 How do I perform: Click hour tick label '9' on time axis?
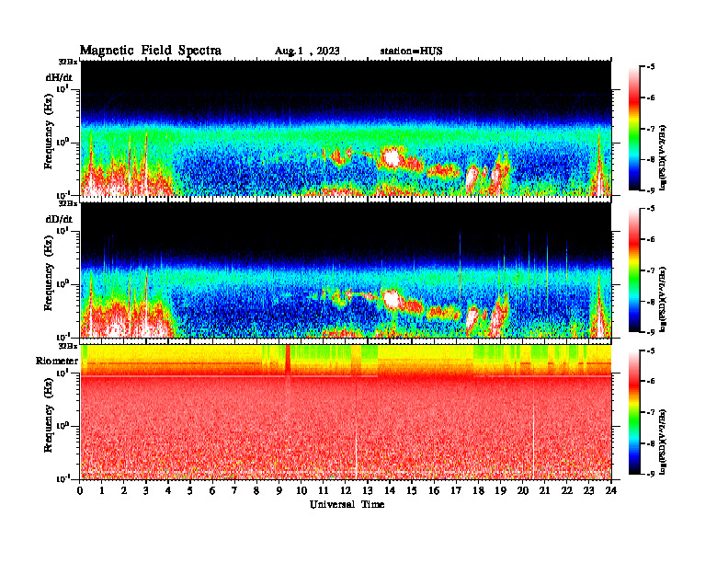coord(279,491)
